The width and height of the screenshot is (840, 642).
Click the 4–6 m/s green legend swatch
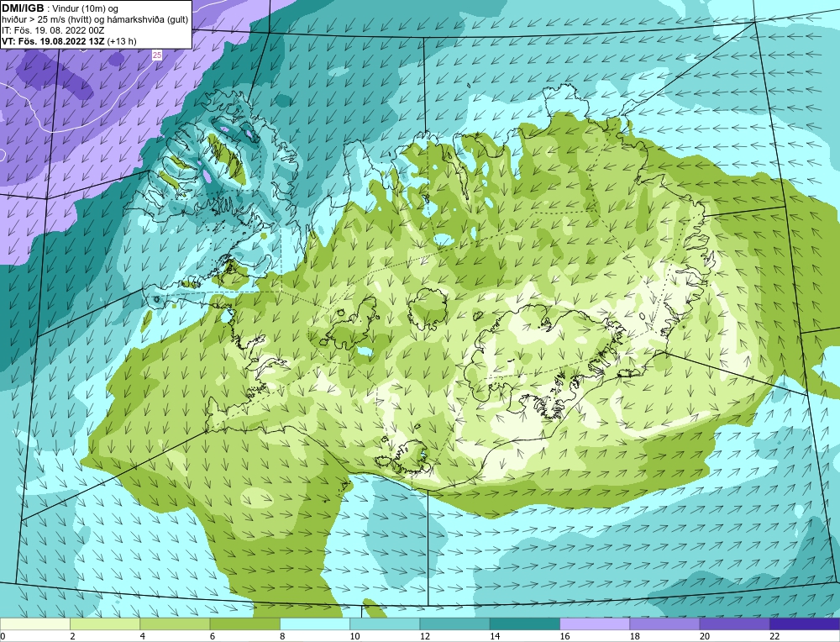[175, 624]
